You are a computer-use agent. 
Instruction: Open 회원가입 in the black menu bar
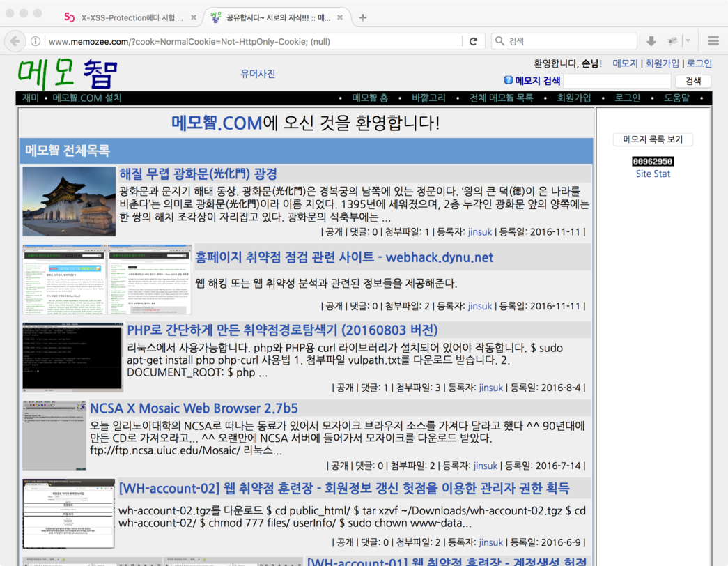pyautogui.click(x=574, y=98)
